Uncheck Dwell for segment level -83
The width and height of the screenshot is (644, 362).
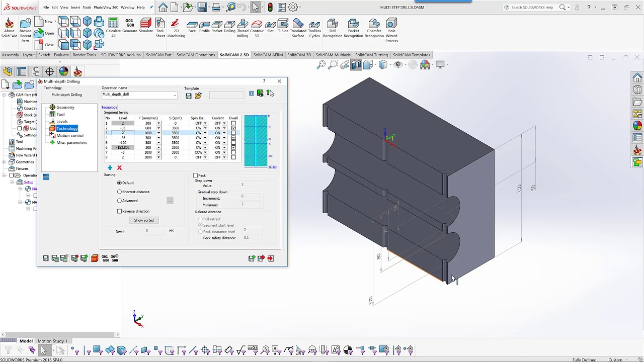[x=233, y=138]
